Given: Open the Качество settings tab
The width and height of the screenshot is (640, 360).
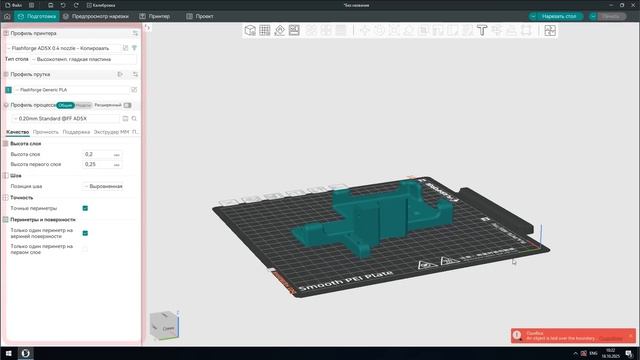Looking at the screenshot, I should (x=18, y=132).
